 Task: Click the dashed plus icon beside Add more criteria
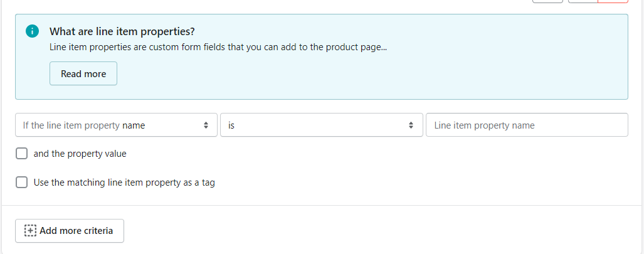pyautogui.click(x=30, y=231)
